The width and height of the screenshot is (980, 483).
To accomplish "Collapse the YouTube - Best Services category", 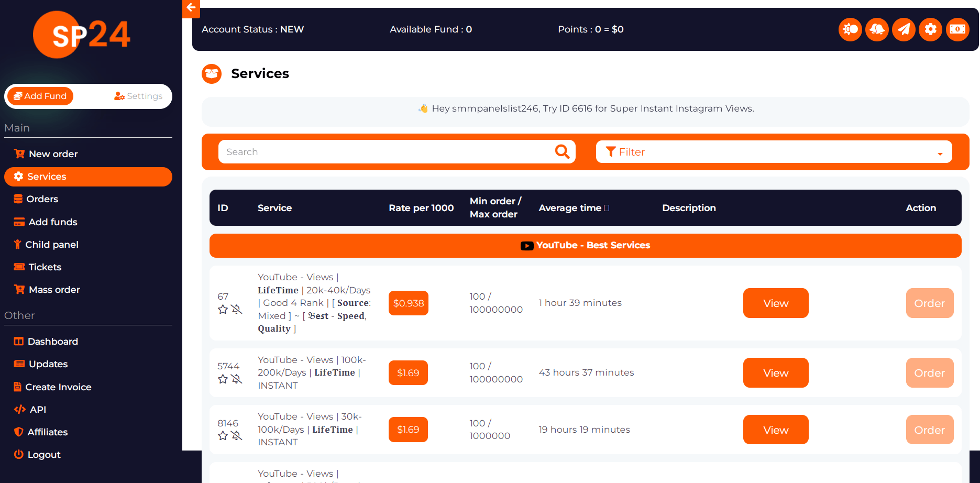I will point(585,245).
